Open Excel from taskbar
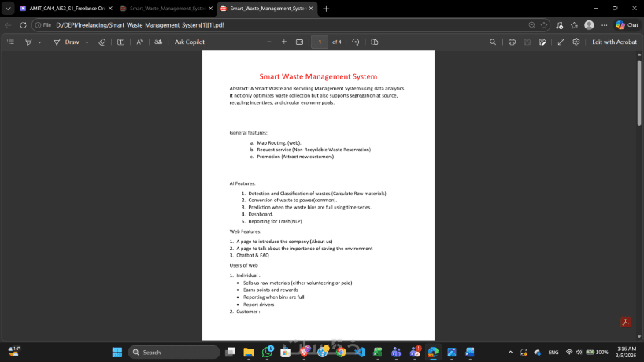This screenshot has width=644, height=362. 378,352
